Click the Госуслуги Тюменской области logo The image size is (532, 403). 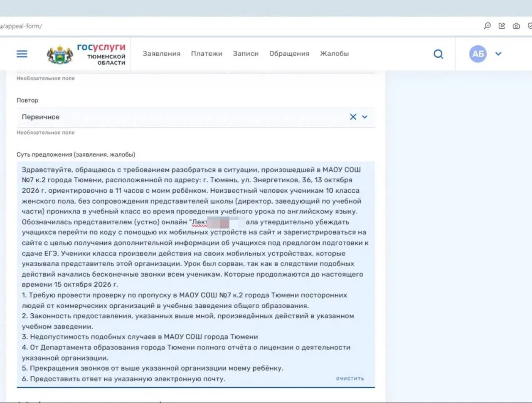pos(86,54)
